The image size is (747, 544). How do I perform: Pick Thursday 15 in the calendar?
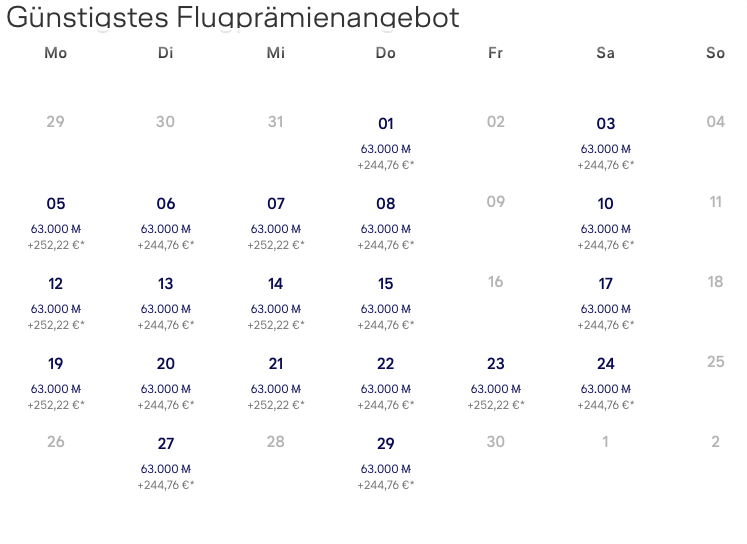pyautogui.click(x=386, y=301)
